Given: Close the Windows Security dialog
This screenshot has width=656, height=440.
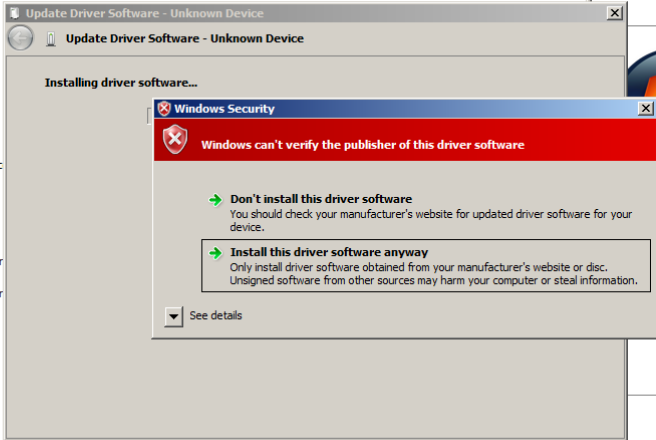Looking at the screenshot, I should (x=646, y=108).
